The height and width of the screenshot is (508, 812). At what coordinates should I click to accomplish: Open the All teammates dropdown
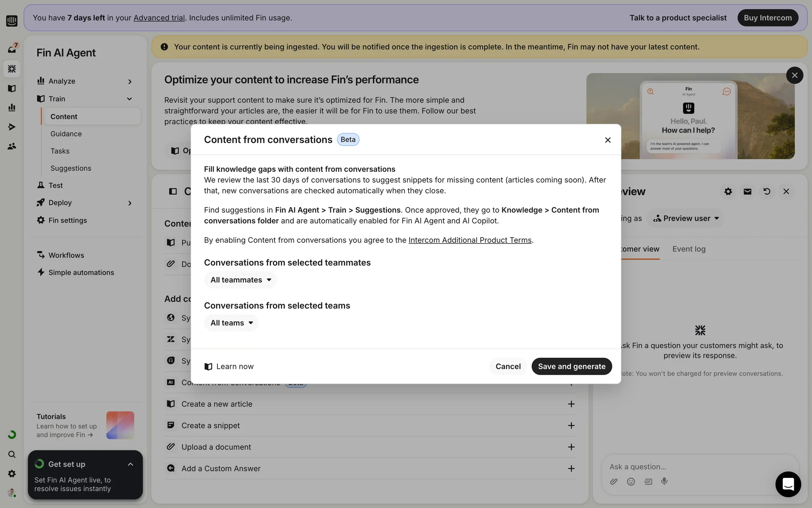click(x=240, y=280)
